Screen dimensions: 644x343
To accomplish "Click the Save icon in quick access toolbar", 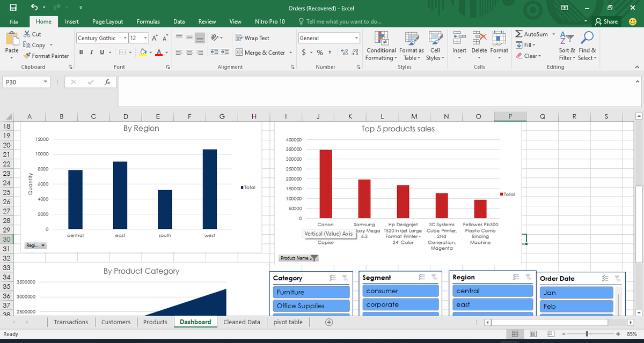I will (x=12, y=8).
